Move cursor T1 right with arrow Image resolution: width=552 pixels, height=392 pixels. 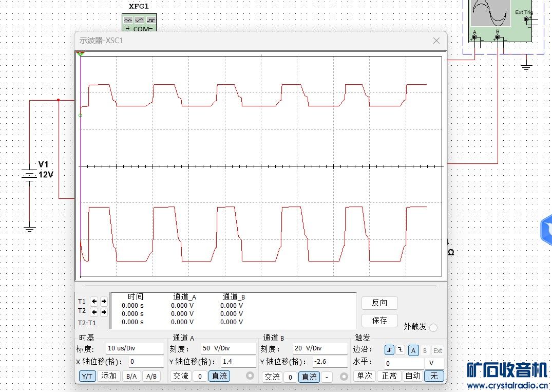(104, 302)
